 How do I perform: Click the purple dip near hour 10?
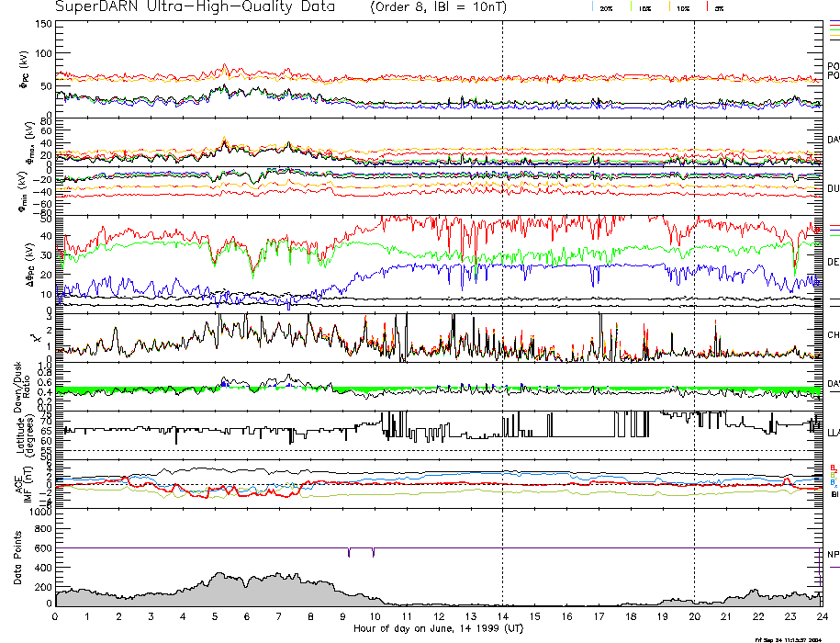[373, 552]
